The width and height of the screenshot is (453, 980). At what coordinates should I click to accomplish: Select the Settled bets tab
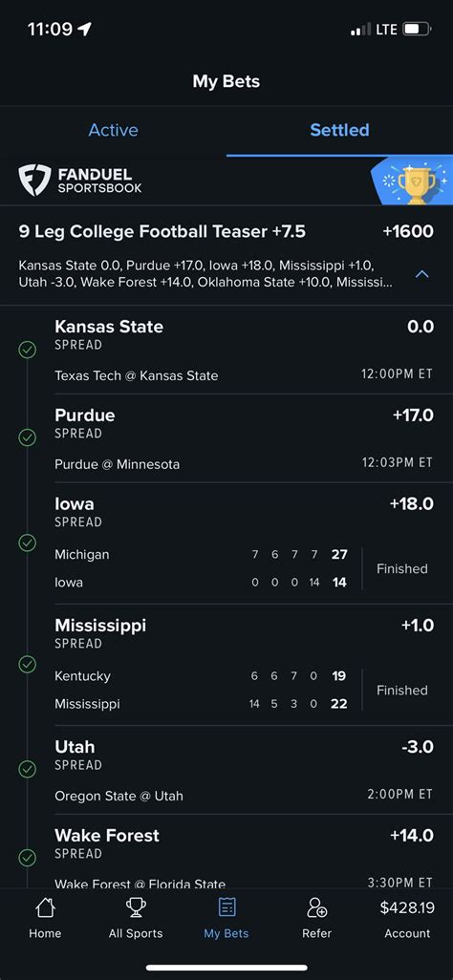(x=340, y=130)
